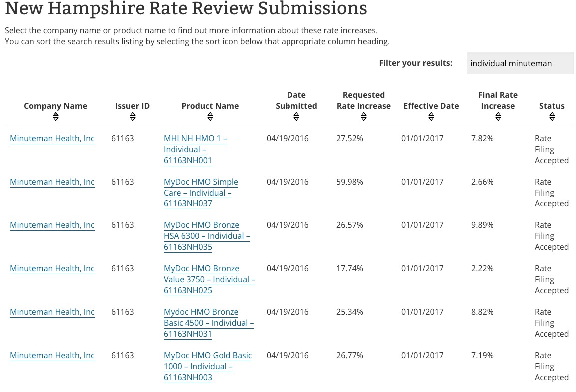Click sort icon under Date Submitted
The height and width of the screenshot is (392, 576).
(x=296, y=117)
